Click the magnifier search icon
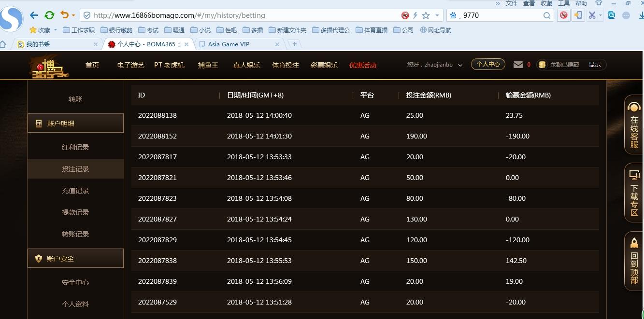This screenshot has width=644, height=319. 547,15
